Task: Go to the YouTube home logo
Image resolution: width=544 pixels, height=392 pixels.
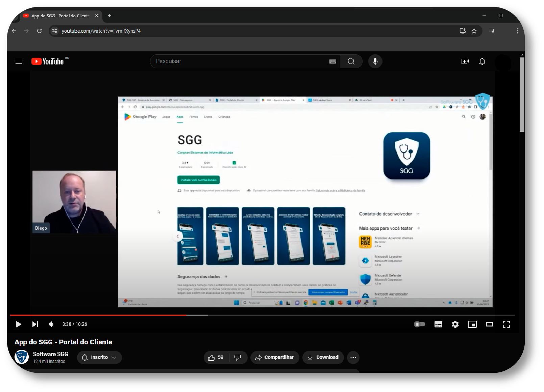Action: (x=48, y=61)
